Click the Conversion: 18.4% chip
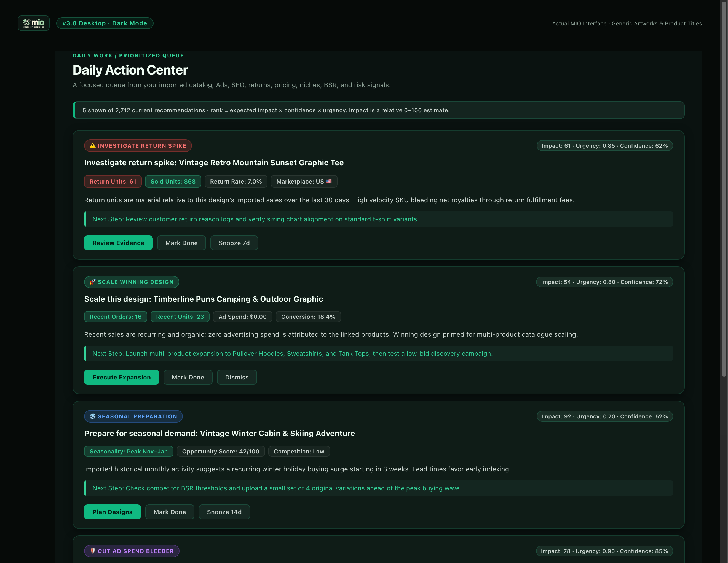Screen dimensions: 728x563 [x=308, y=317]
